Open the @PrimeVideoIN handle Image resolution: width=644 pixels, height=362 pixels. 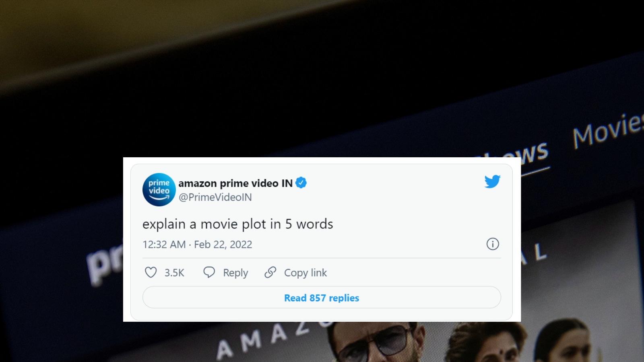(x=215, y=197)
